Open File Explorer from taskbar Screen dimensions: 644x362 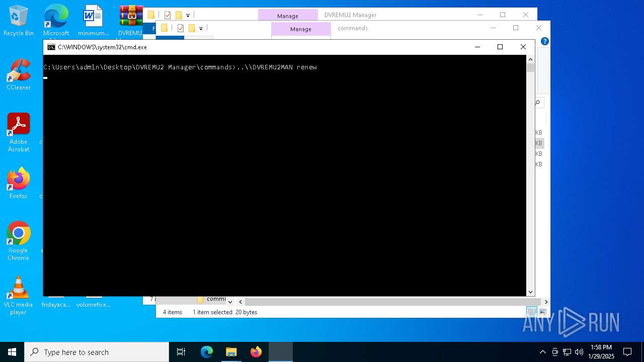tap(231, 352)
